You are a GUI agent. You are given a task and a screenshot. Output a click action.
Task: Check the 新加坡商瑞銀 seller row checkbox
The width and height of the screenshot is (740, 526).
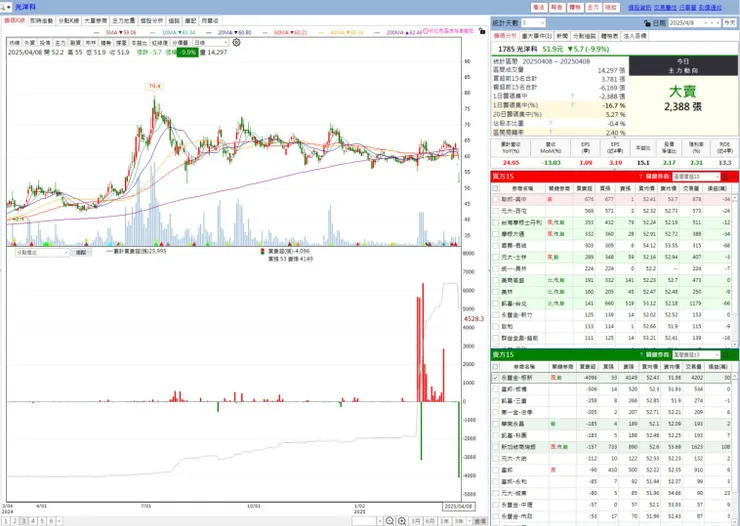495,447
